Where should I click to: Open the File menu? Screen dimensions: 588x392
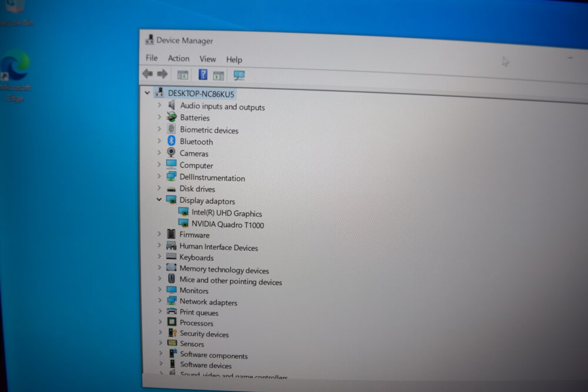tap(152, 58)
